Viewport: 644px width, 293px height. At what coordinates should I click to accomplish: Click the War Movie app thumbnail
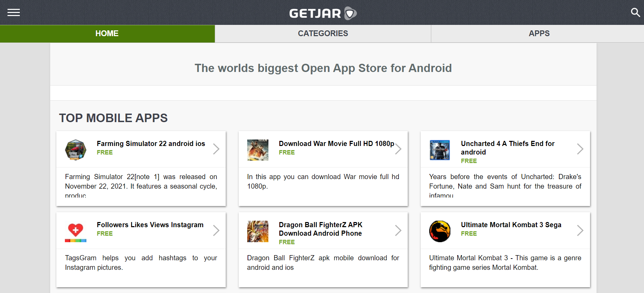pos(258,150)
